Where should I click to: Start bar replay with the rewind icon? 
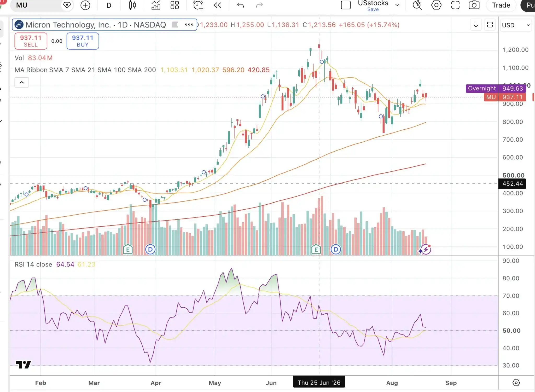point(218,5)
